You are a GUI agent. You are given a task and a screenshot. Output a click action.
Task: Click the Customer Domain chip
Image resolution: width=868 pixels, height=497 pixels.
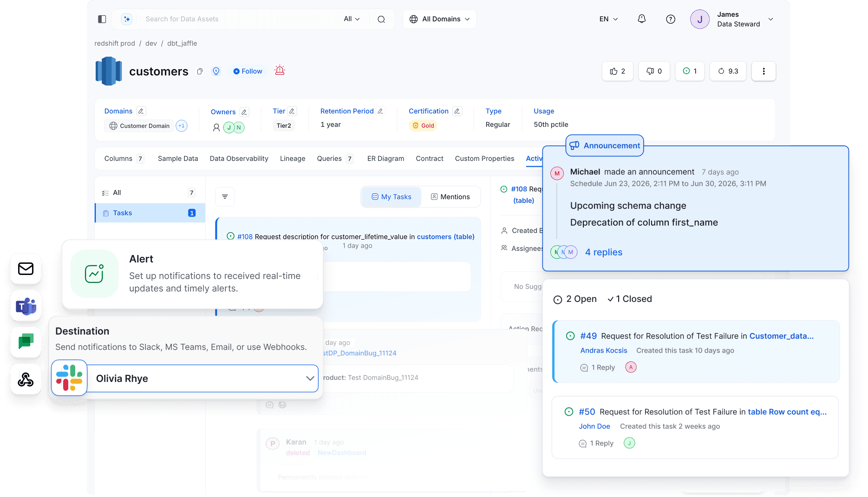139,126
